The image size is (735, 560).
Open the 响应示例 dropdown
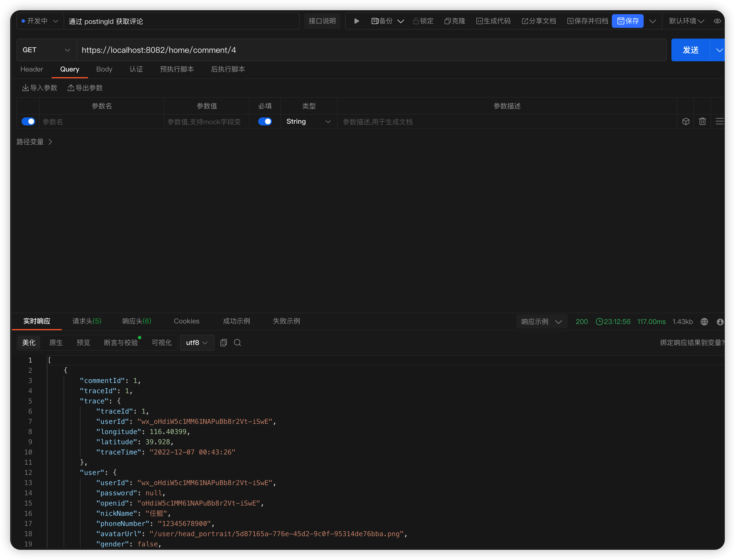click(x=541, y=322)
